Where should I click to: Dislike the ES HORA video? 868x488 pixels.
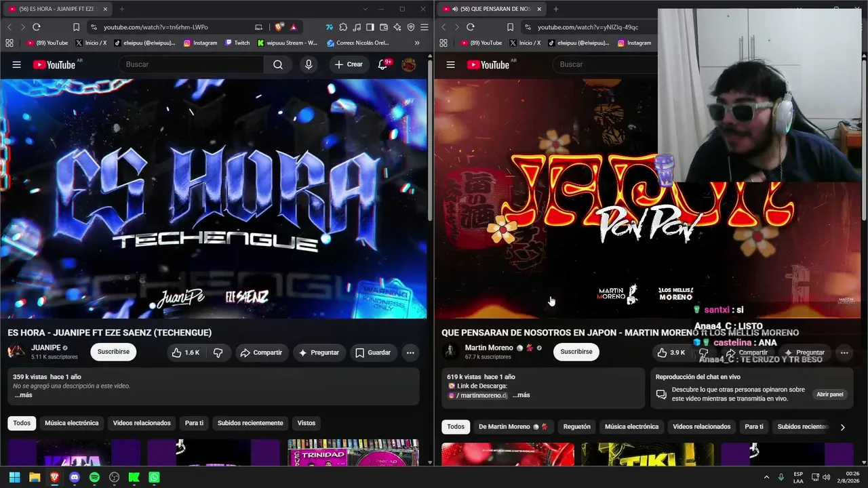pos(218,352)
